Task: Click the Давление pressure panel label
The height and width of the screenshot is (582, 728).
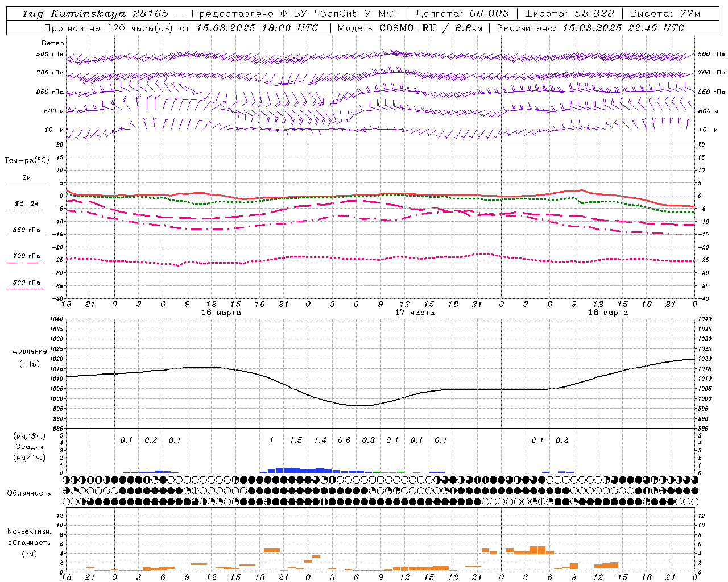Action: (30, 351)
